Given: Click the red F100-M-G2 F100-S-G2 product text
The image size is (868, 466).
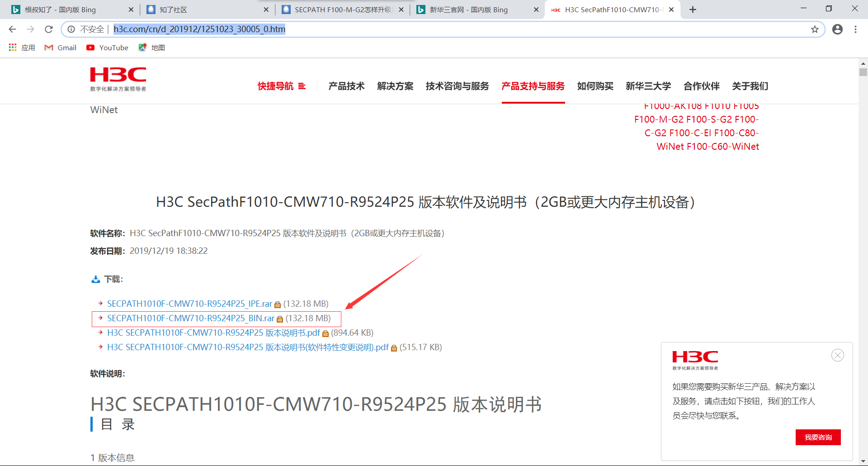Looking at the screenshot, I should 696,119.
